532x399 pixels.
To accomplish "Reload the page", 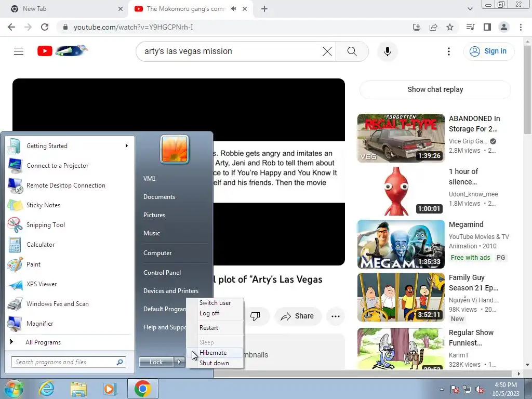I will pyautogui.click(x=45, y=27).
